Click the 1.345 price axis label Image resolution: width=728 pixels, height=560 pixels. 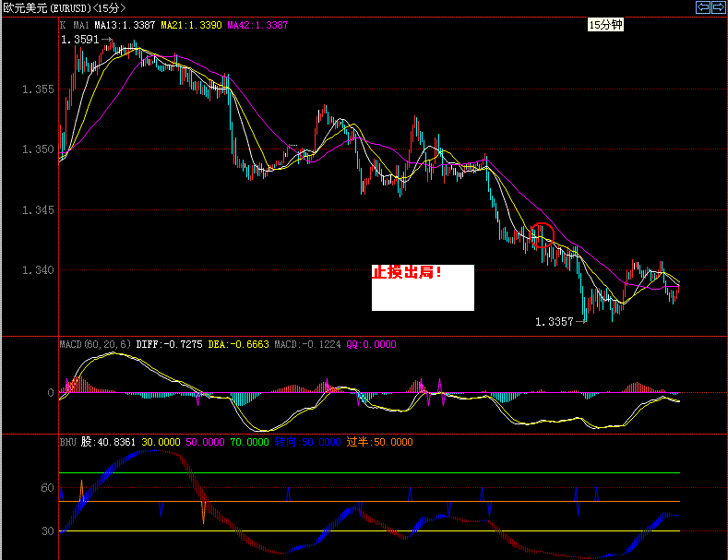[38, 209]
